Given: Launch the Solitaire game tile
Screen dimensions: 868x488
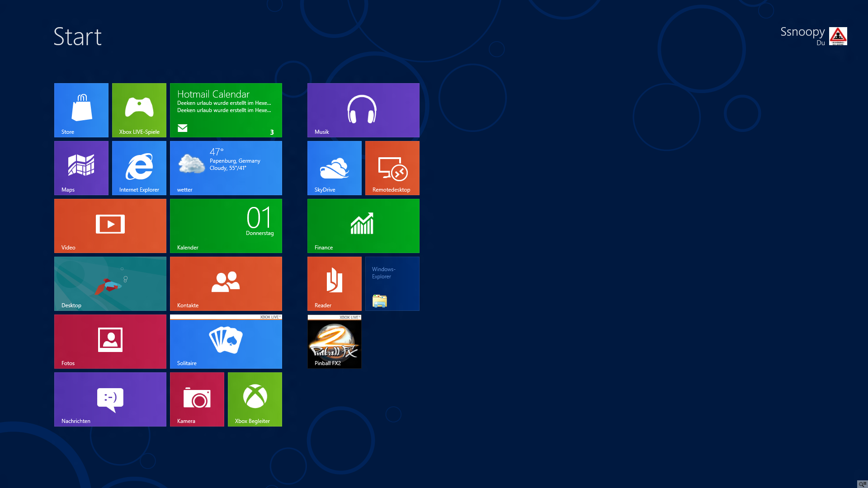Looking at the screenshot, I should [x=226, y=342].
